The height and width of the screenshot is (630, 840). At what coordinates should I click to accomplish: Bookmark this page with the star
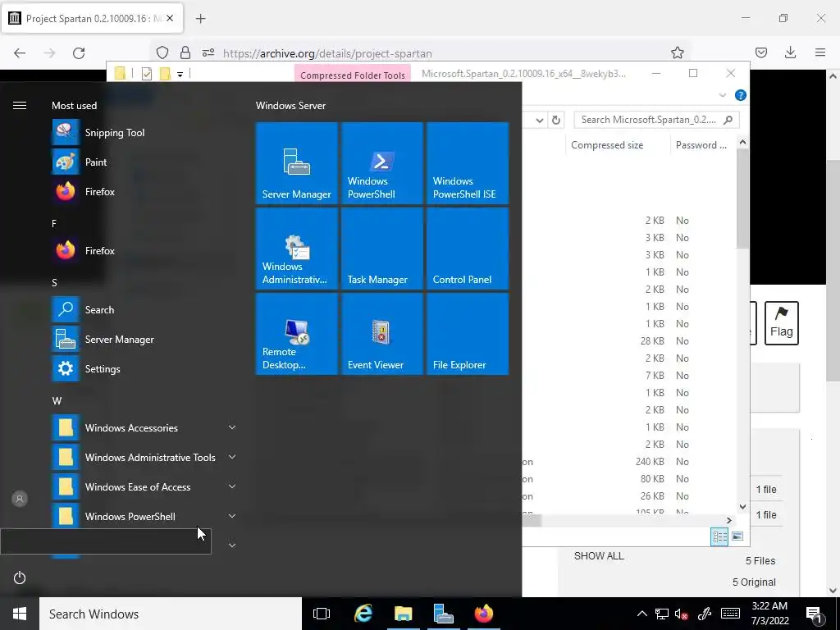(x=677, y=53)
